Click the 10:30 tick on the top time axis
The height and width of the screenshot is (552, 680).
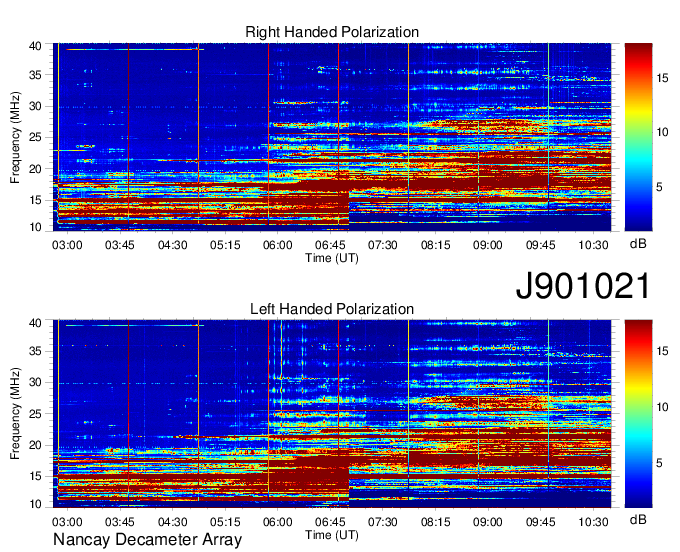[593, 245]
